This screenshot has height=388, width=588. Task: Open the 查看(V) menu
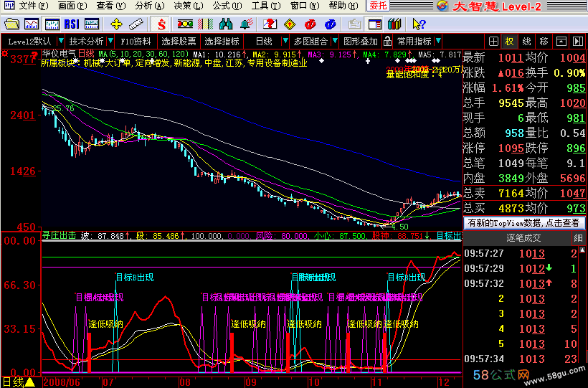pos(111,6)
